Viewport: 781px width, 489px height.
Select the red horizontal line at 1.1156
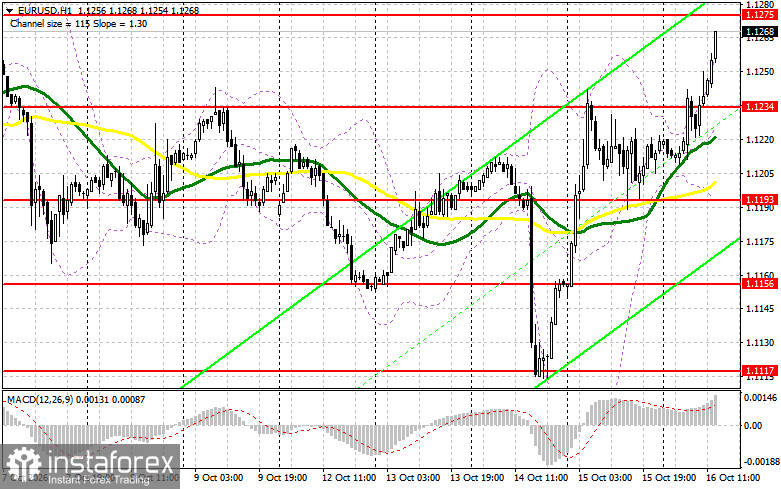tap(371, 284)
